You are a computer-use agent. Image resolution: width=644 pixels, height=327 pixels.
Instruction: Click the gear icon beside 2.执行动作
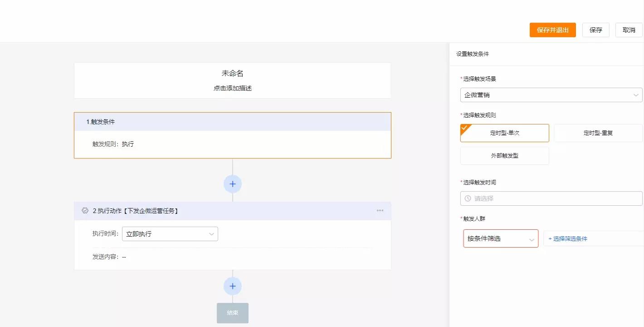[x=85, y=210]
